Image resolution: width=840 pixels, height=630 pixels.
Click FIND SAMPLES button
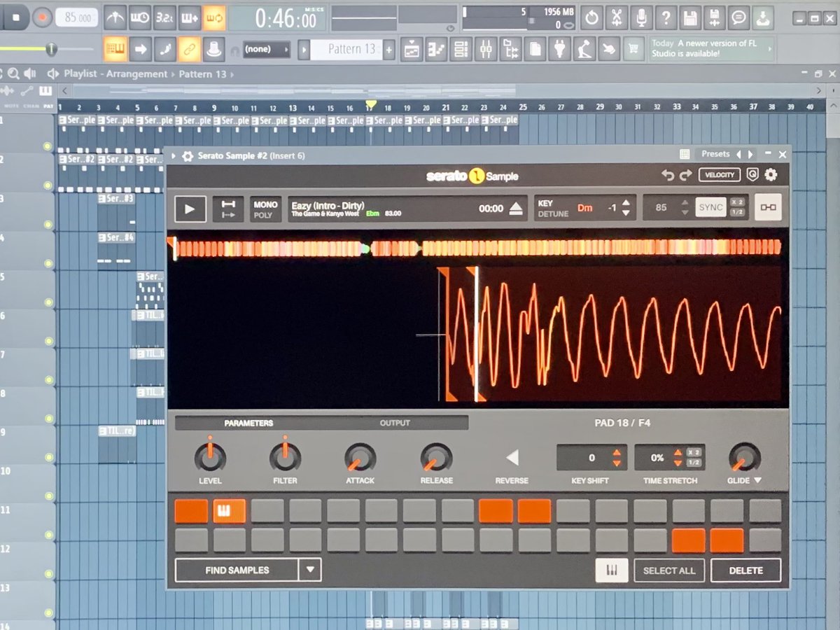point(237,570)
